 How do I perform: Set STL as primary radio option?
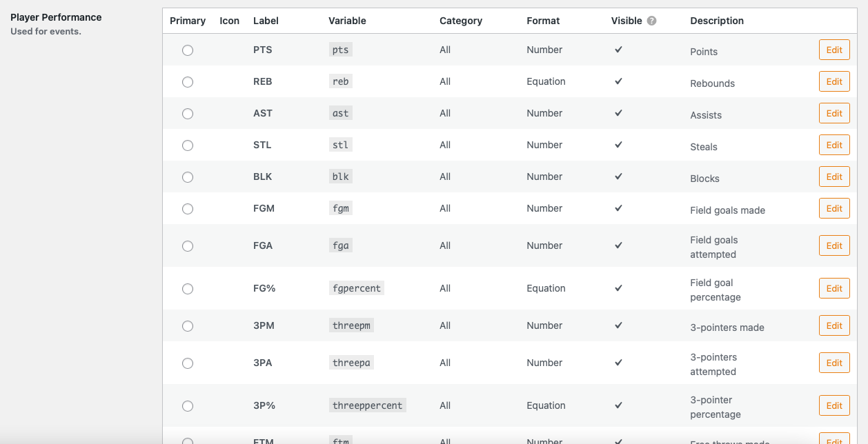tap(188, 145)
